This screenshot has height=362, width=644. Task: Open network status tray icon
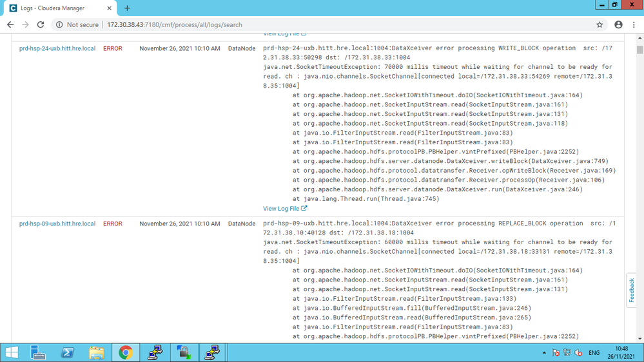click(567, 352)
